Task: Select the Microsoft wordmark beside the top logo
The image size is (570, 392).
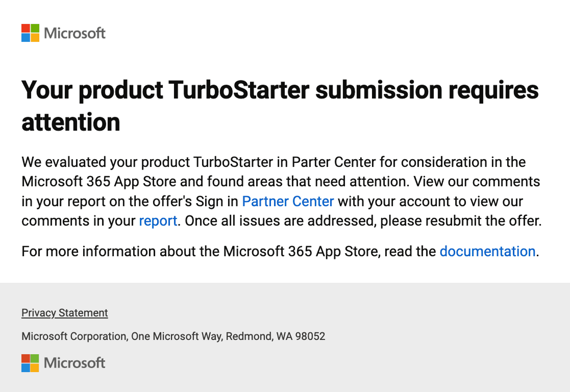Action: point(74,33)
